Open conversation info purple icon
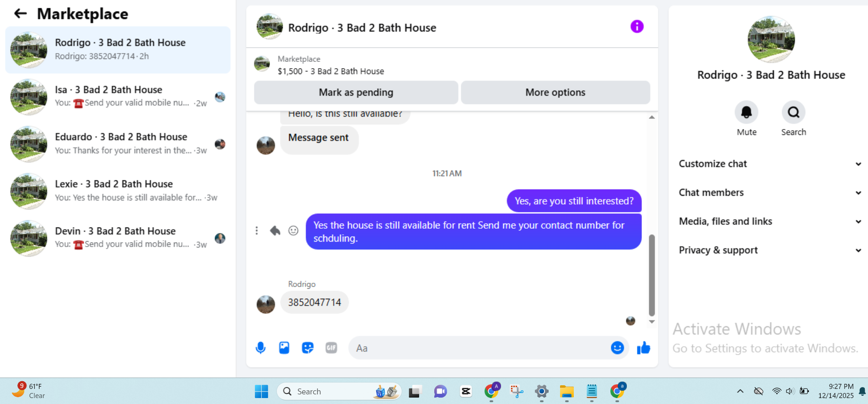 click(x=637, y=27)
